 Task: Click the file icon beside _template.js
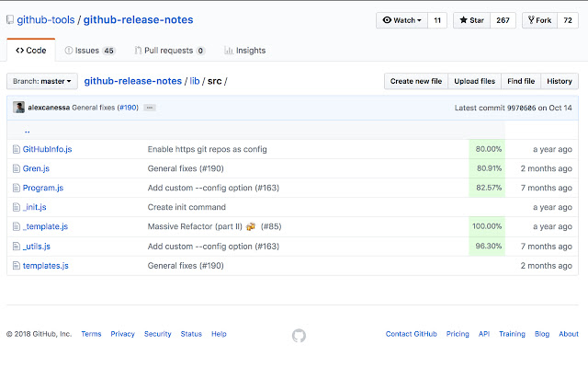coord(16,226)
